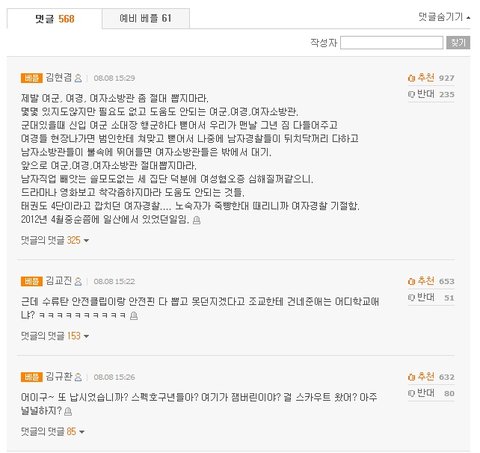Expand the 153 replies thread
The width and height of the screenshot is (480, 453).
click(55, 336)
